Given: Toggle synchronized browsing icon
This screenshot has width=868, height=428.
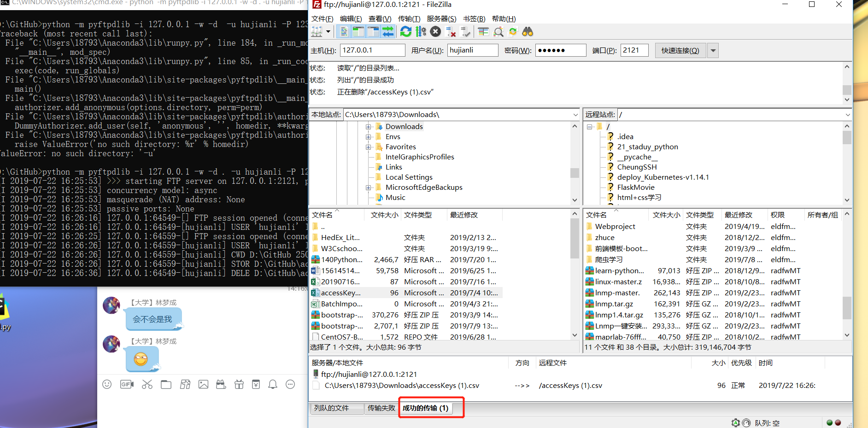Looking at the screenshot, I should tap(513, 32).
